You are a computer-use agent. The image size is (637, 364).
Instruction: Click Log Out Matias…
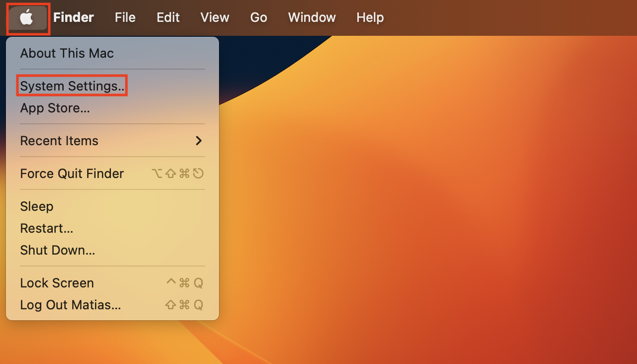70,305
